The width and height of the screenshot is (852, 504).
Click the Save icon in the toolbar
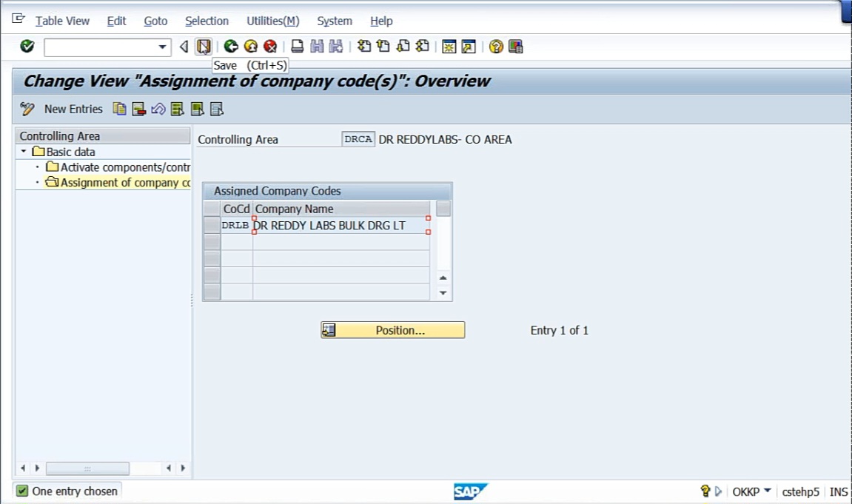tap(204, 47)
